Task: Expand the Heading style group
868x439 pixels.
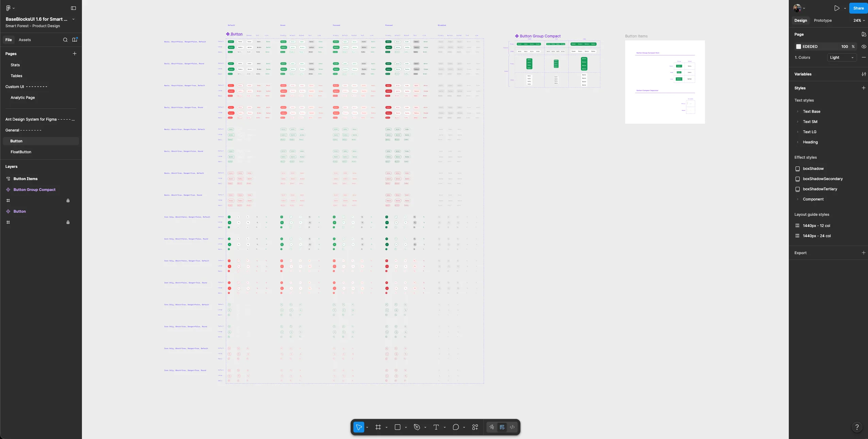Action: click(798, 142)
